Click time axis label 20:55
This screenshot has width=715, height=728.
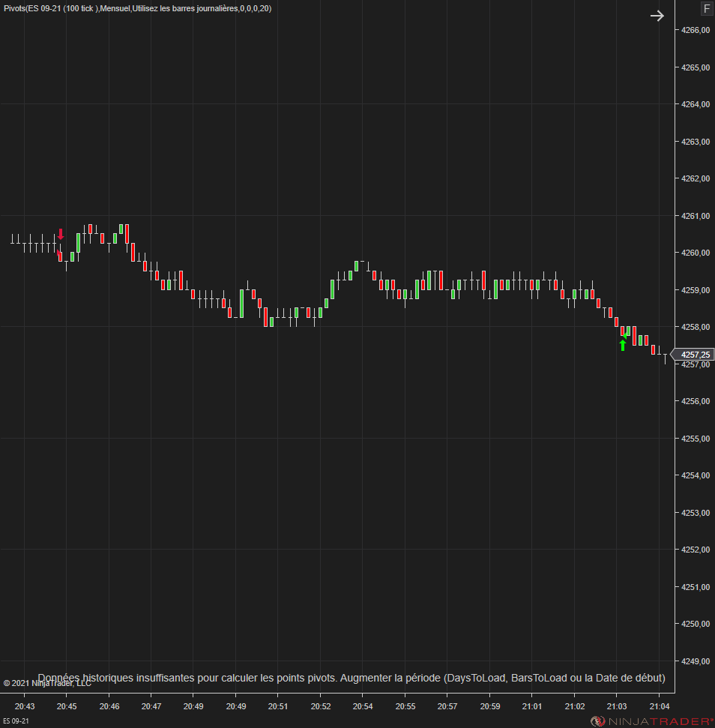point(405,706)
